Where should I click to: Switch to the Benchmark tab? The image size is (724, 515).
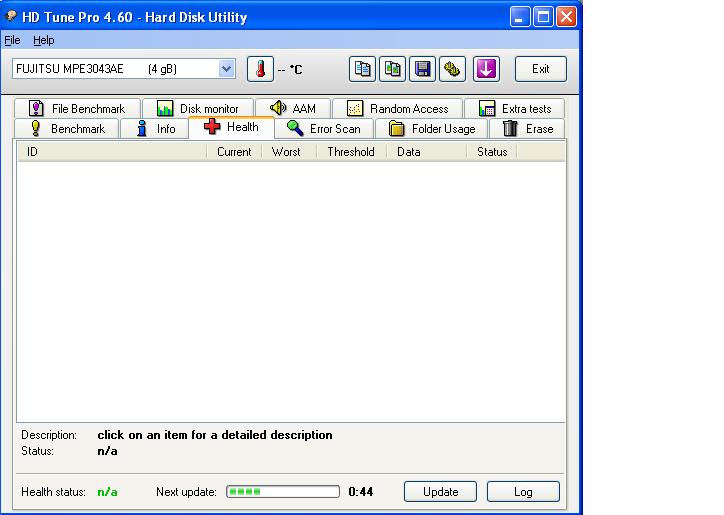tap(67, 129)
